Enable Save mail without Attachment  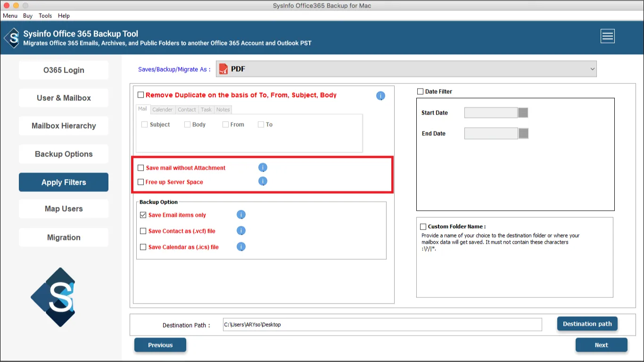pos(140,168)
